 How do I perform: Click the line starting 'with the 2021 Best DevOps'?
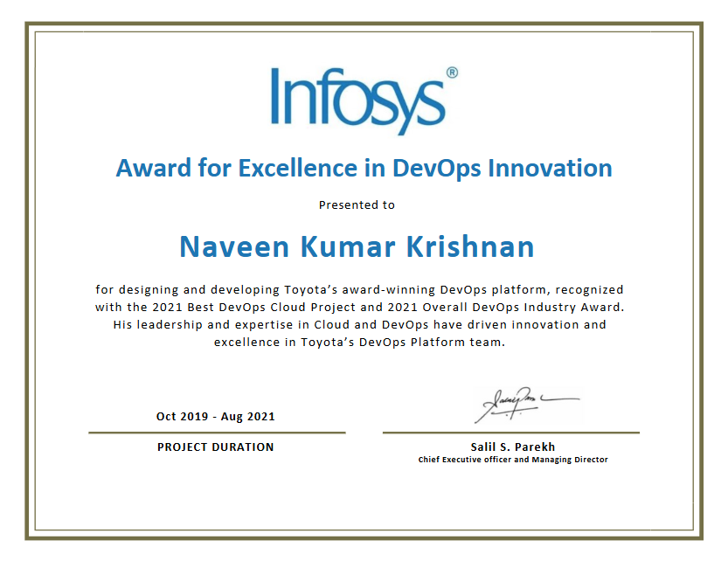tap(359, 308)
